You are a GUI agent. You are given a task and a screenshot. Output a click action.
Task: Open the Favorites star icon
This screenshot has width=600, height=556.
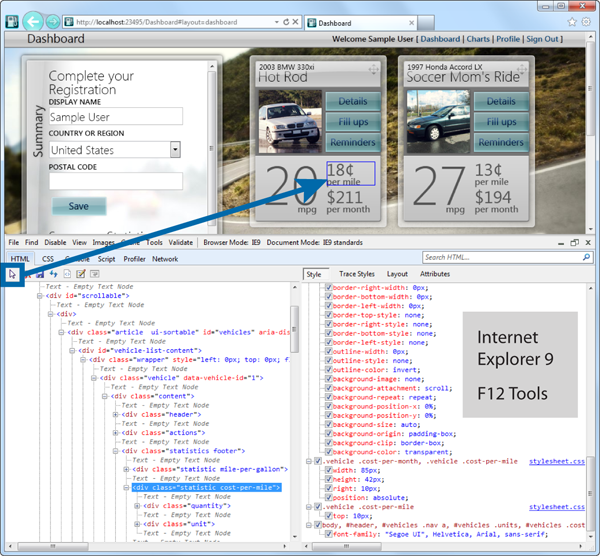pyautogui.click(x=572, y=22)
